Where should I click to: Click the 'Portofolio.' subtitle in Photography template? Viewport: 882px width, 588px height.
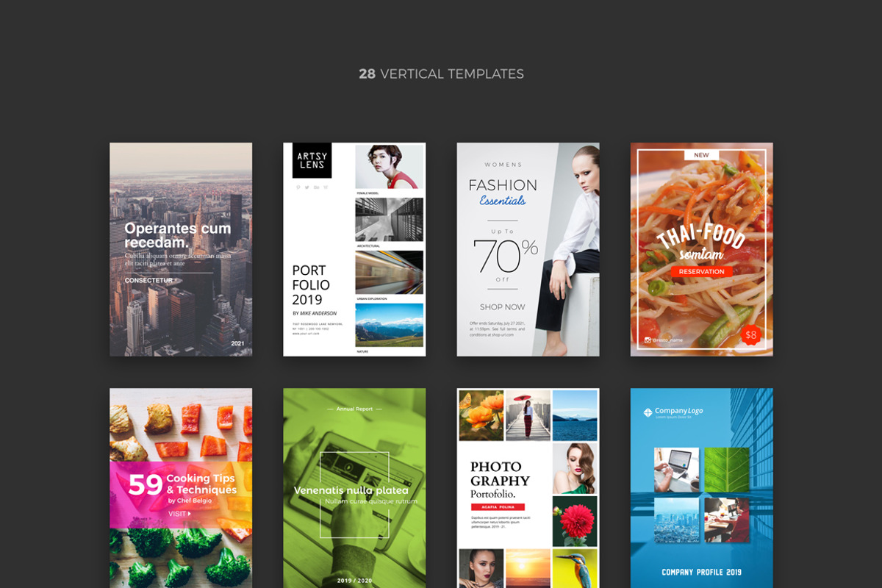493,494
